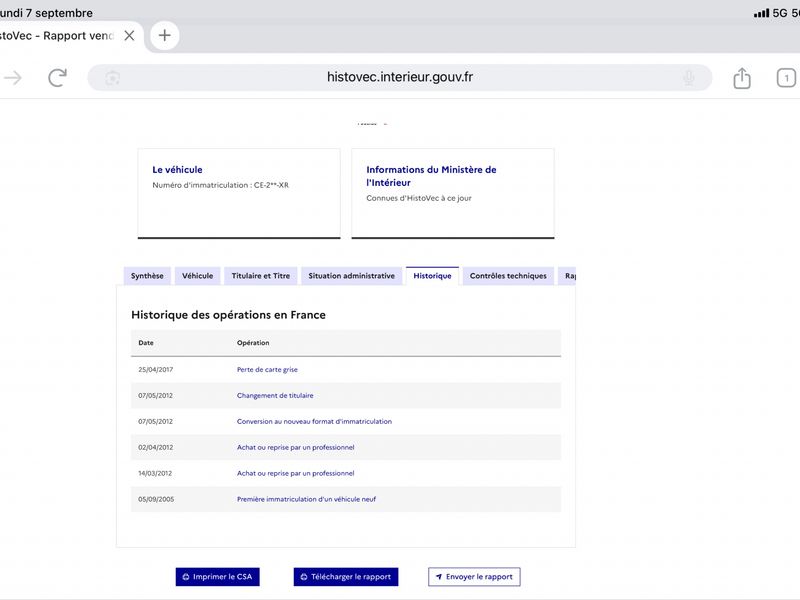
Task: Reload the page with the refresh icon
Action: coord(57,78)
